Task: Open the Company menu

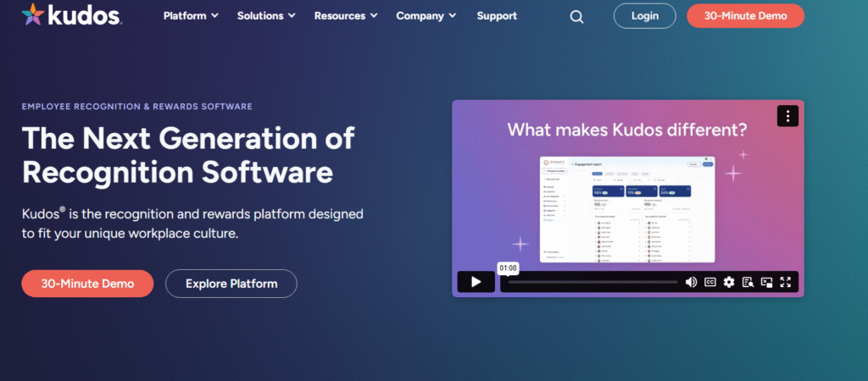Action: pyautogui.click(x=426, y=16)
